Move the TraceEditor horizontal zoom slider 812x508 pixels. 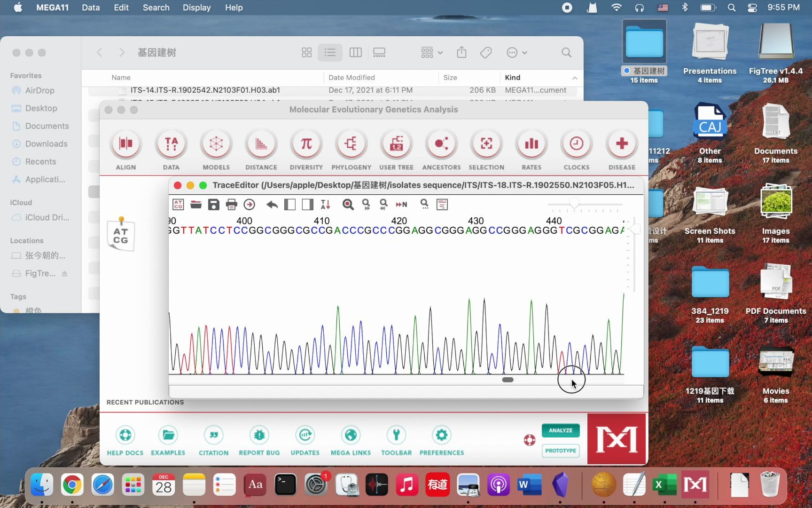pyautogui.click(x=574, y=203)
